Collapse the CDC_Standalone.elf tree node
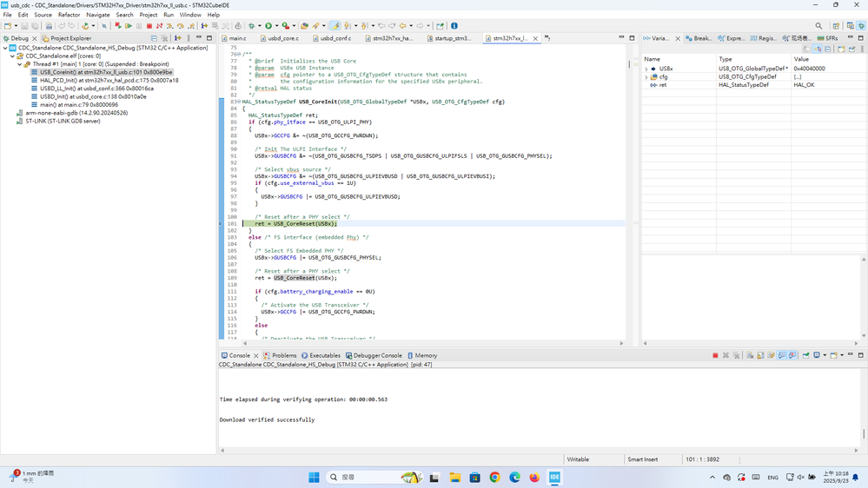 pyautogui.click(x=13, y=56)
